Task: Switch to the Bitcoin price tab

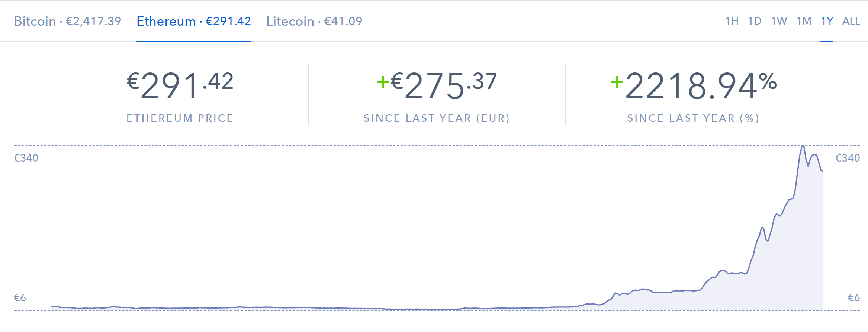Action: tap(68, 21)
